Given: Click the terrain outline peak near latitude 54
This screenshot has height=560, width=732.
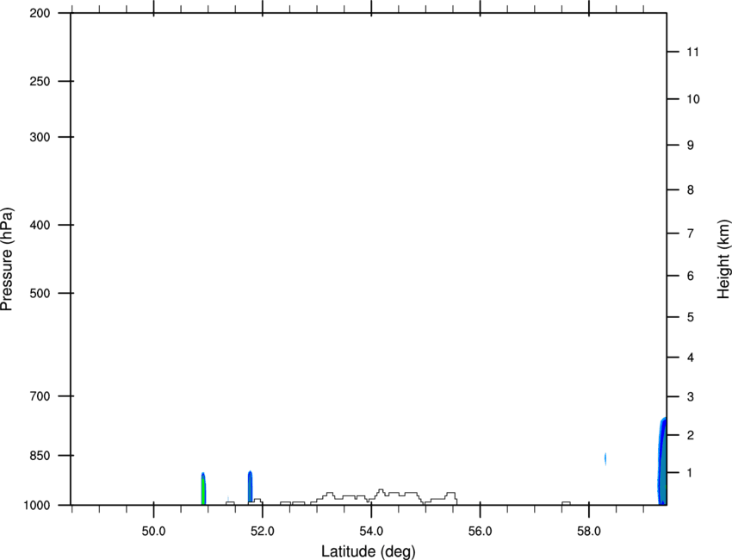Looking at the screenshot, I should 381,491.
